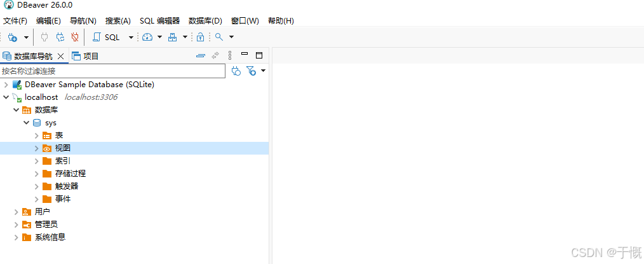644x264 pixels.
Task: Select the 数据库 tree item
Action: pyautogui.click(x=46, y=110)
